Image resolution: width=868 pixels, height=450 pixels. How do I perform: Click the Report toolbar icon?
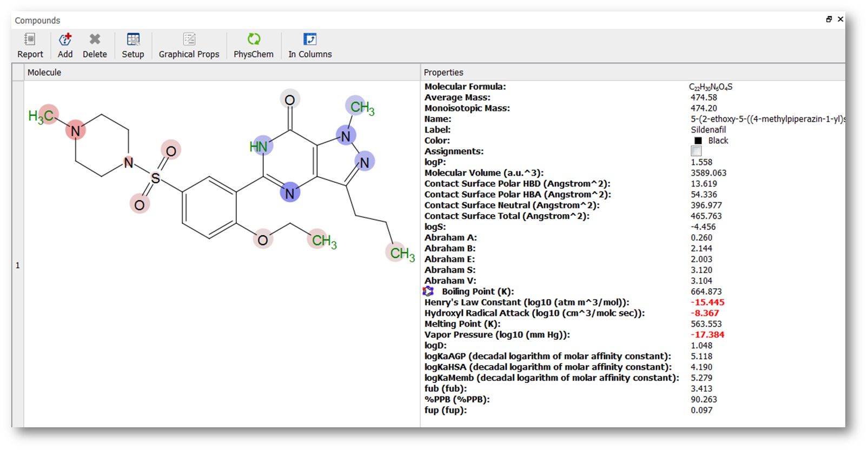pos(30,40)
